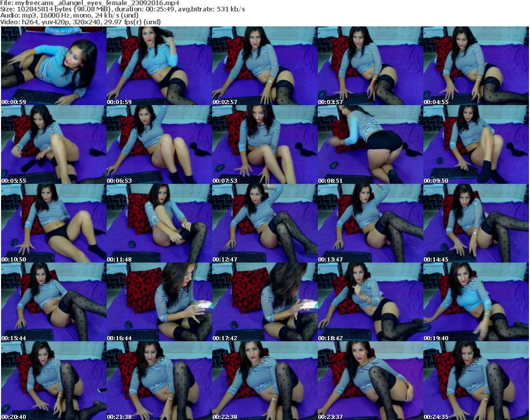This screenshot has height=420, width=530.
Task: Select the 00:04:55 frame thumbnail
Action: coord(476,66)
